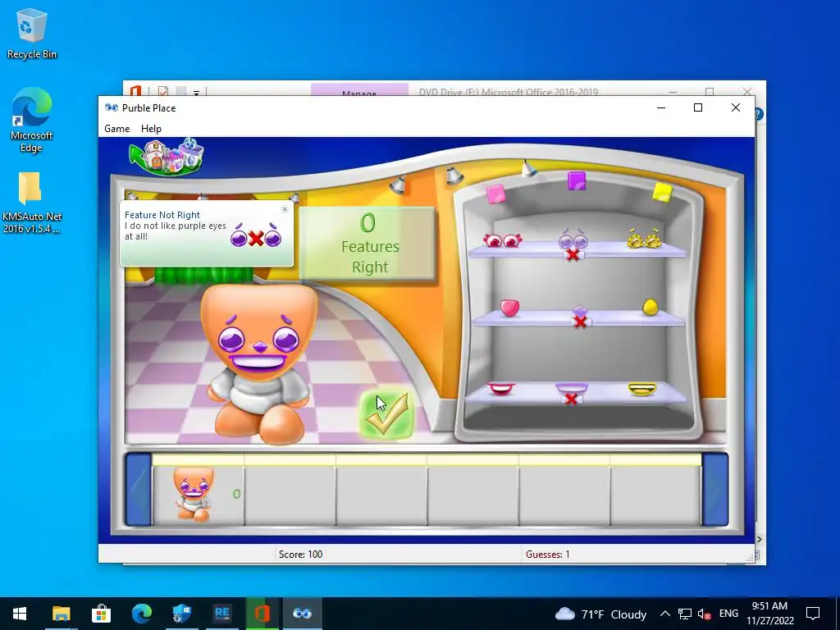This screenshot has width=840, height=630.
Task: Select Manage tab in DVD Drive window
Action: 359,91
